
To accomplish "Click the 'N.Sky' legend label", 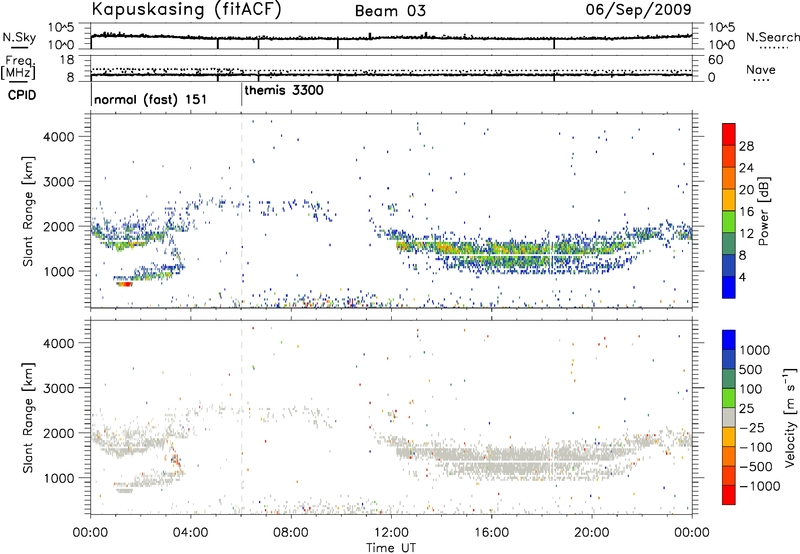I will (19, 37).
